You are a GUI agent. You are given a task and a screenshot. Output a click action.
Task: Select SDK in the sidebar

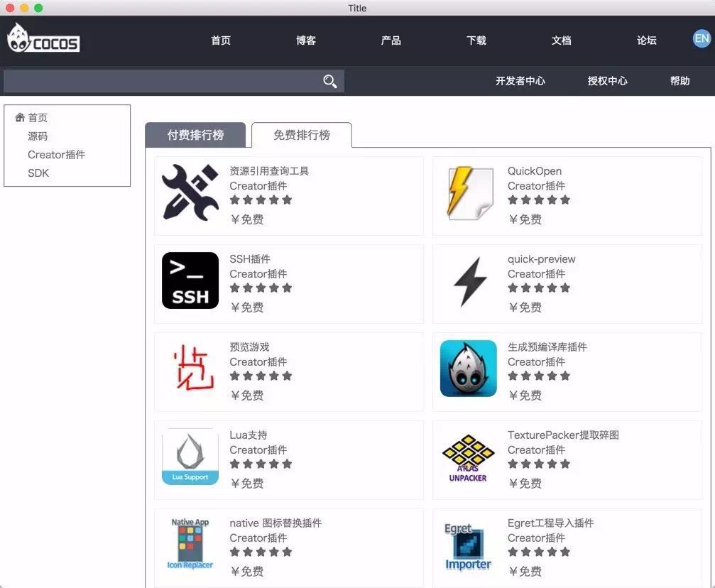(38, 173)
